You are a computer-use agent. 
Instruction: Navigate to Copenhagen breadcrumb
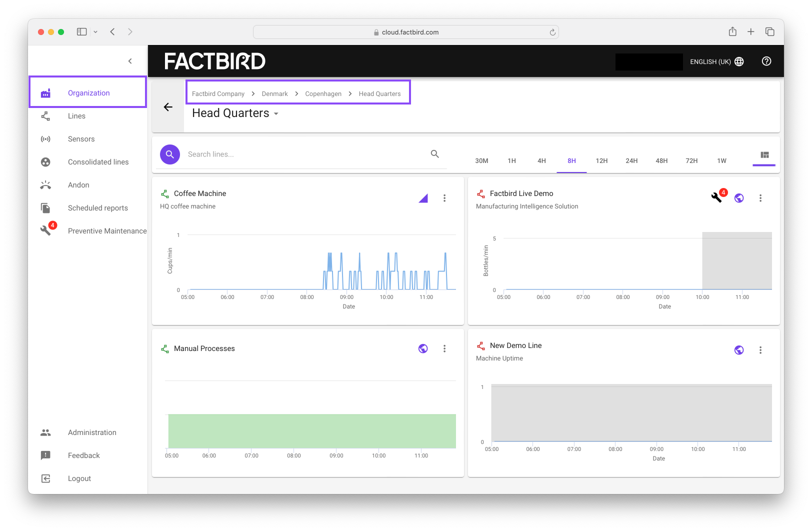[x=323, y=93]
